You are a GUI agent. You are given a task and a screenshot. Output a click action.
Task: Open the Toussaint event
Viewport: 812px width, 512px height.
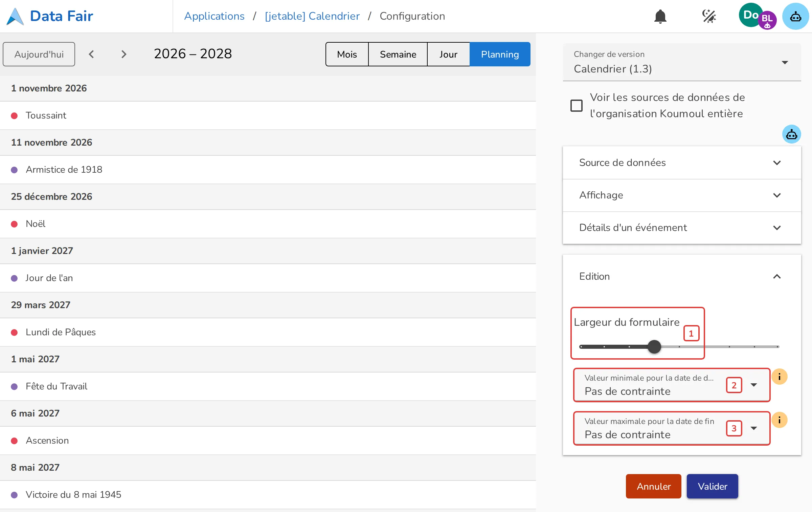coord(268,115)
